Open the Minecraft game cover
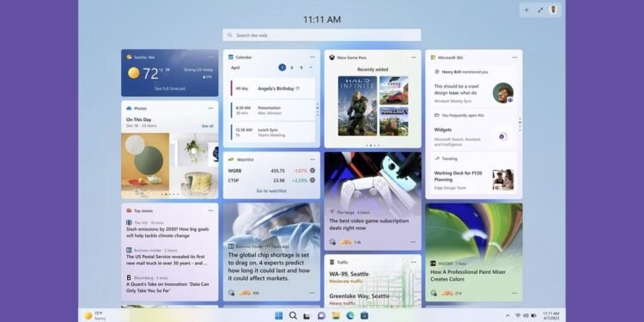Image resolution: width=644 pixels, height=322 pixels. [x=393, y=122]
